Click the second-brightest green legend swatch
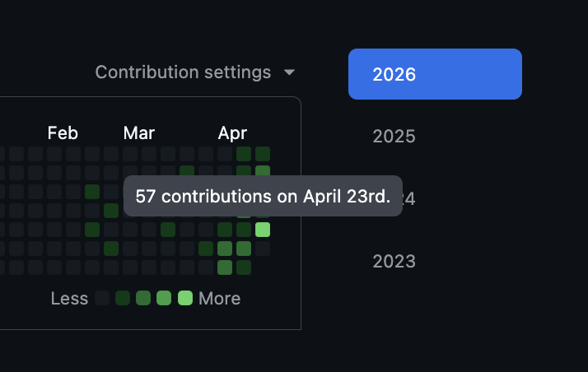Screen dimensions: 588x372 tap(164, 298)
